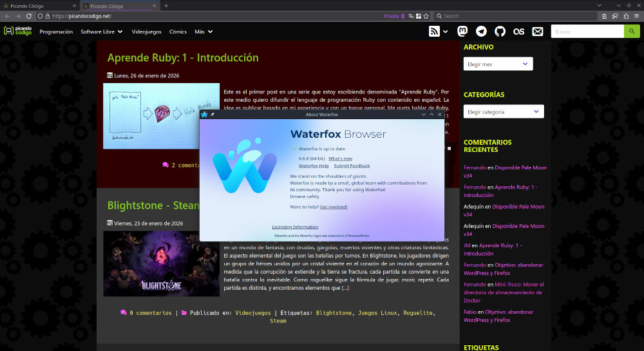644x351 pixels.
Task: Click the translate page icon
Action: coord(411,16)
